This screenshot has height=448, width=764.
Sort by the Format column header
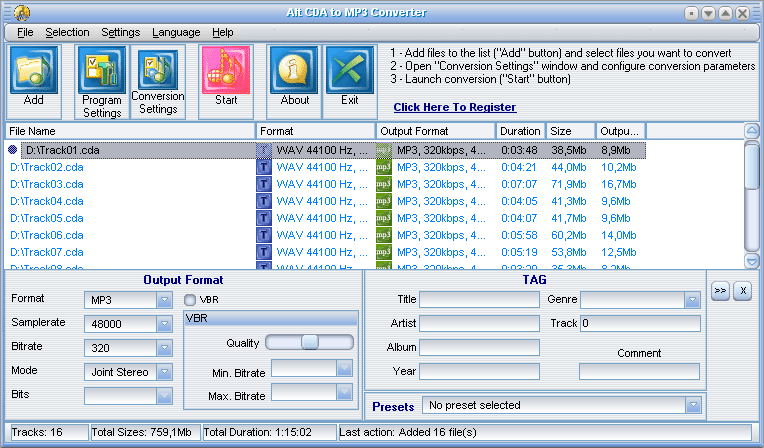click(315, 131)
